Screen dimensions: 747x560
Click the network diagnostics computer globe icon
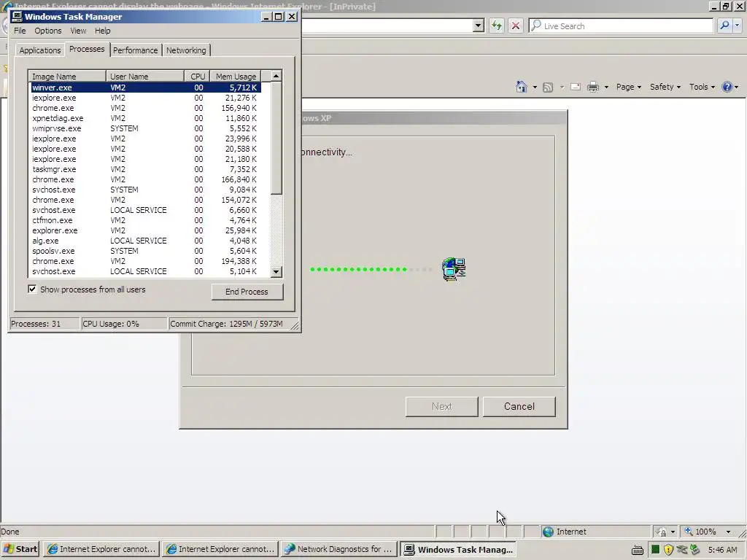(454, 269)
